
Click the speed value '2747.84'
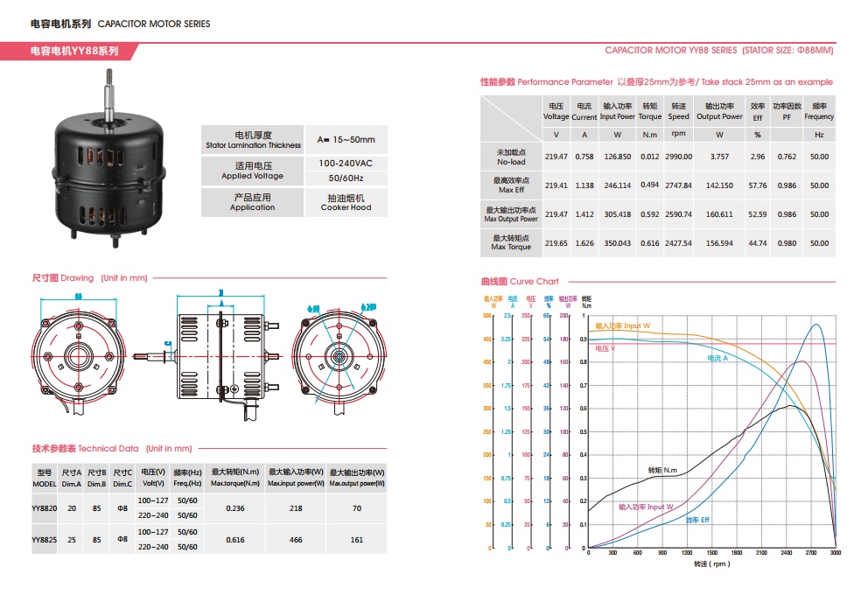[x=679, y=185]
